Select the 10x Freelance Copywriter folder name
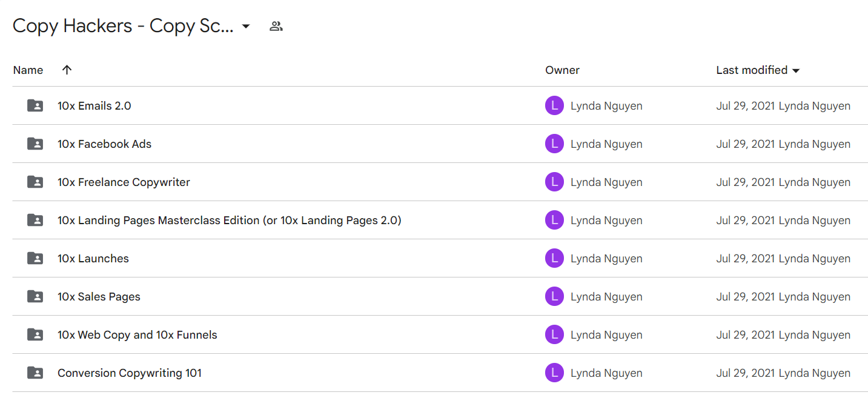The width and height of the screenshot is (868, 415). [124, 182]
